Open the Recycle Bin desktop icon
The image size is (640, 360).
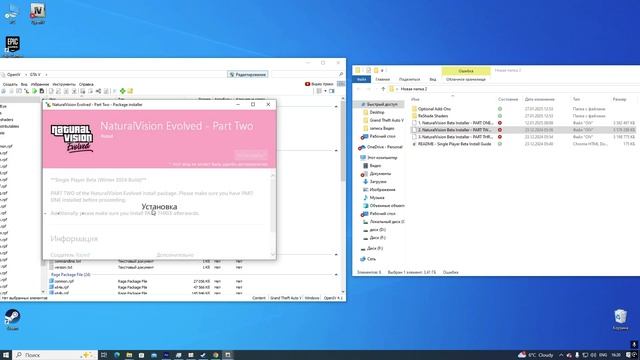(620, 317)
